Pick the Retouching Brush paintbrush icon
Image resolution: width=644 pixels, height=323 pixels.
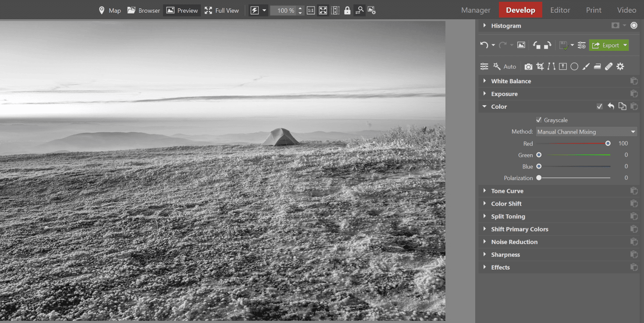tap(586, 67)
